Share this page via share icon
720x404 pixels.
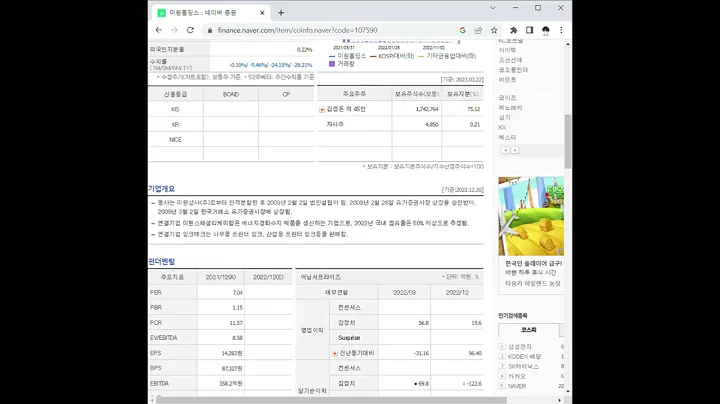(x=478, y=30)
